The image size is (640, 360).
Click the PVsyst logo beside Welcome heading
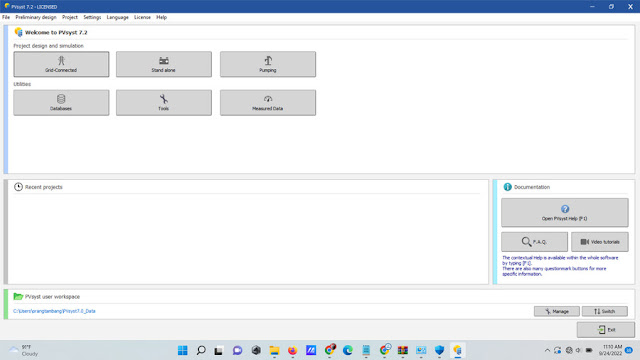[x=18, y=32]
